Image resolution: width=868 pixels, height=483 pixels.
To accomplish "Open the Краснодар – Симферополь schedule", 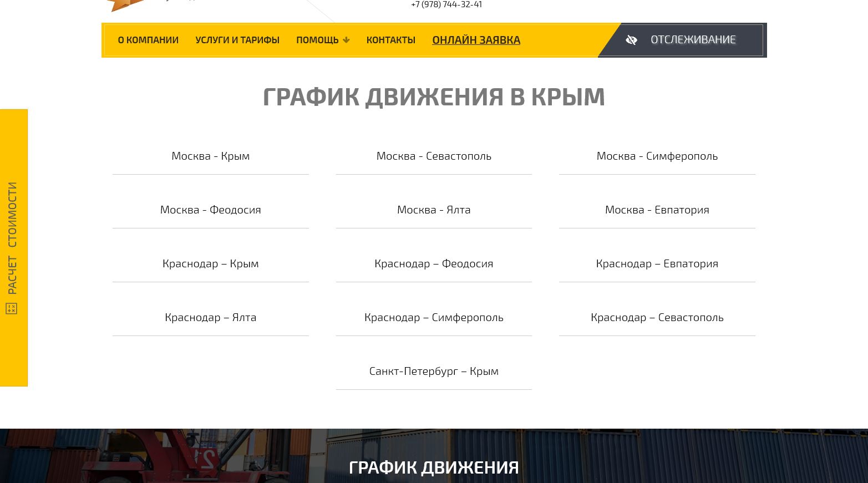I will [434, 317].
